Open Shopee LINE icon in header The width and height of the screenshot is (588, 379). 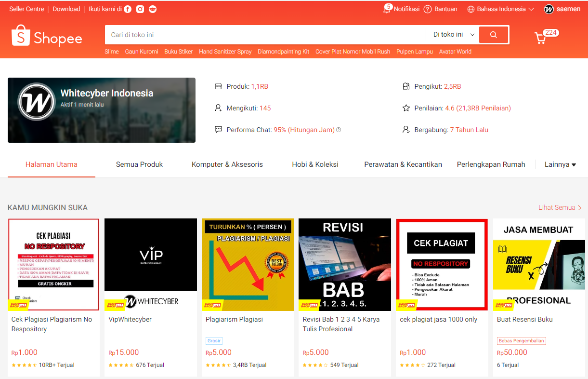153,9
